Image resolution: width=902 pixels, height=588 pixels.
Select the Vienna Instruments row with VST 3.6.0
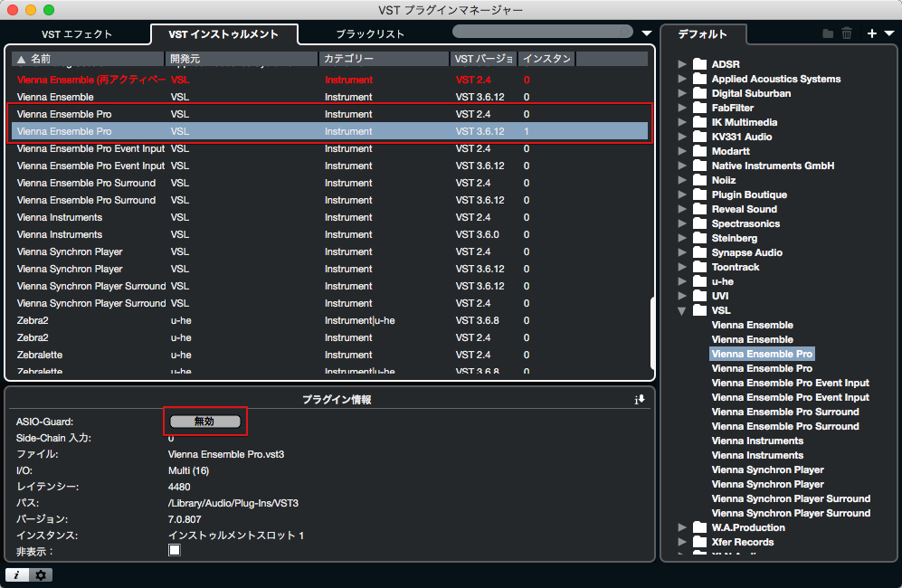point(329,234)
